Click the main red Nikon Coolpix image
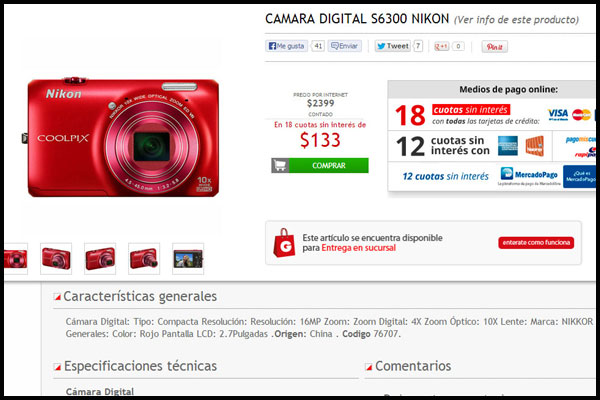600x400 pixels. [122, 137]
